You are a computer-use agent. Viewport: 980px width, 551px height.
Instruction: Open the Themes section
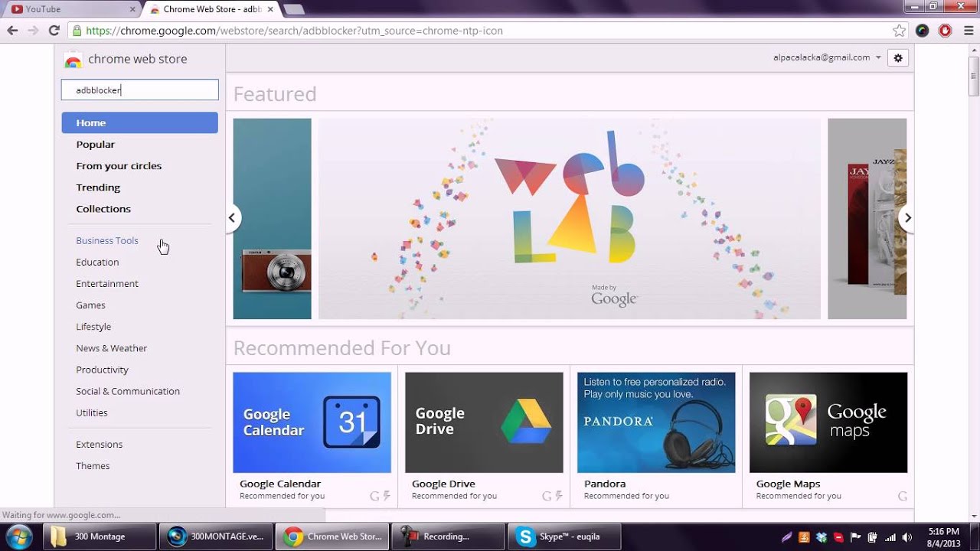pyautogui.click(x=93, y=465)
